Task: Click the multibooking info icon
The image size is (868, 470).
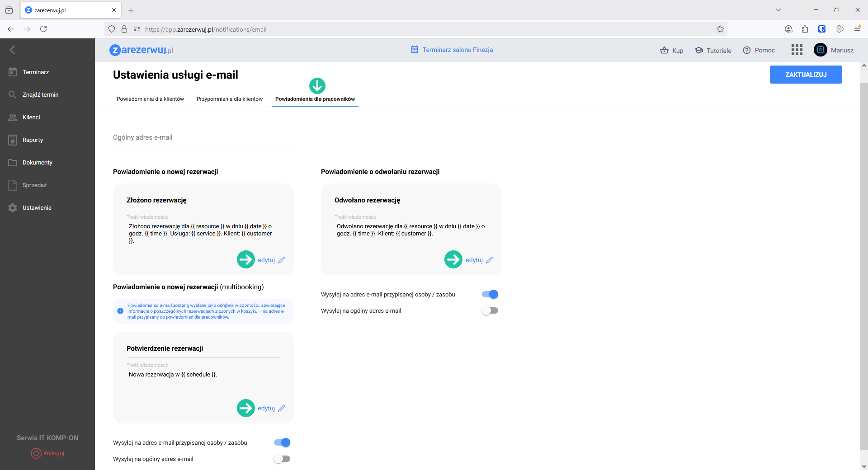Action: click(120, 311)
